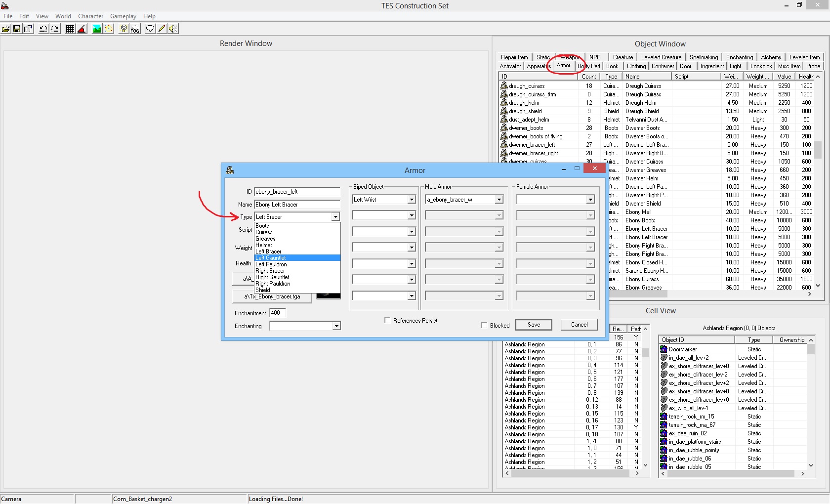
Task: Click the sound speaker toolbar icon
Action: click(173, 29)
